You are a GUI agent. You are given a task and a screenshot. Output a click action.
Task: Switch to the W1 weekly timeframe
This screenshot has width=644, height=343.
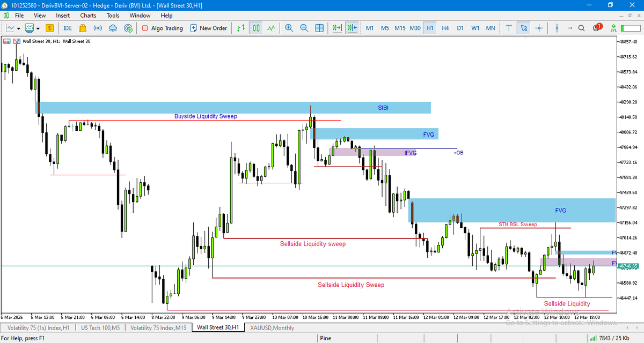point(475,28)
